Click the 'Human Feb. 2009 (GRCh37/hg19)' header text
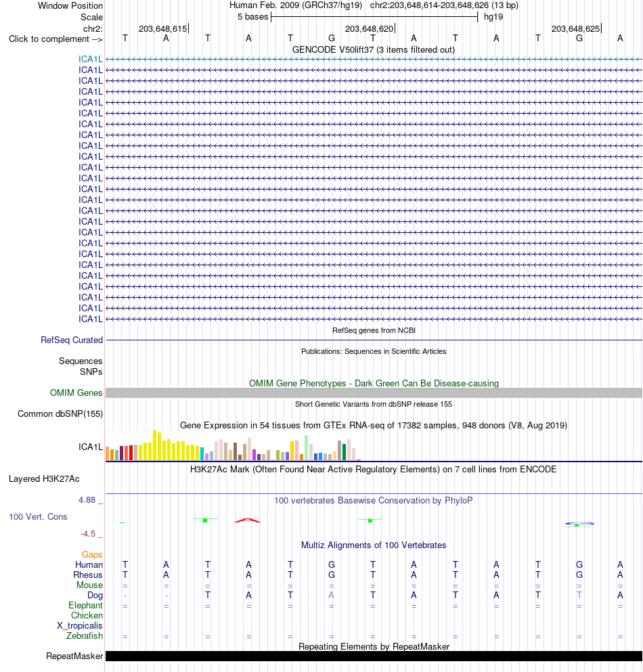This screenshot has width=643, height=672. (295, 5)
